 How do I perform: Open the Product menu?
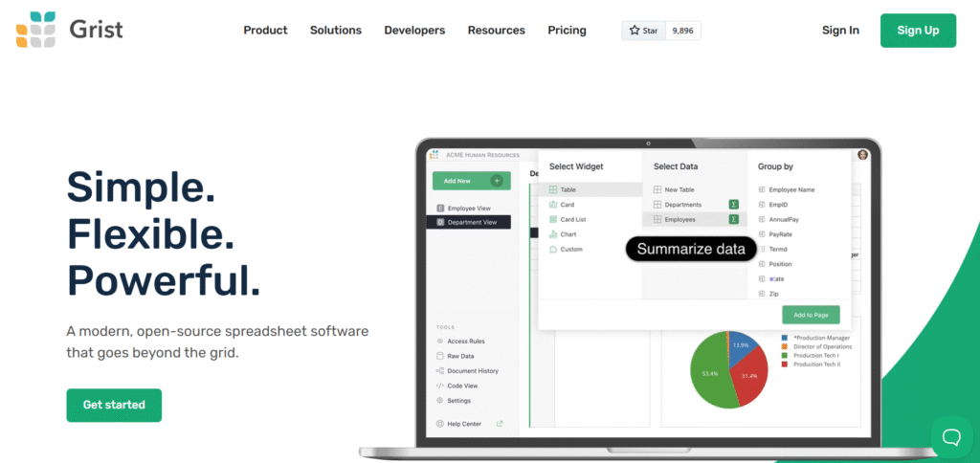[266, 31]
